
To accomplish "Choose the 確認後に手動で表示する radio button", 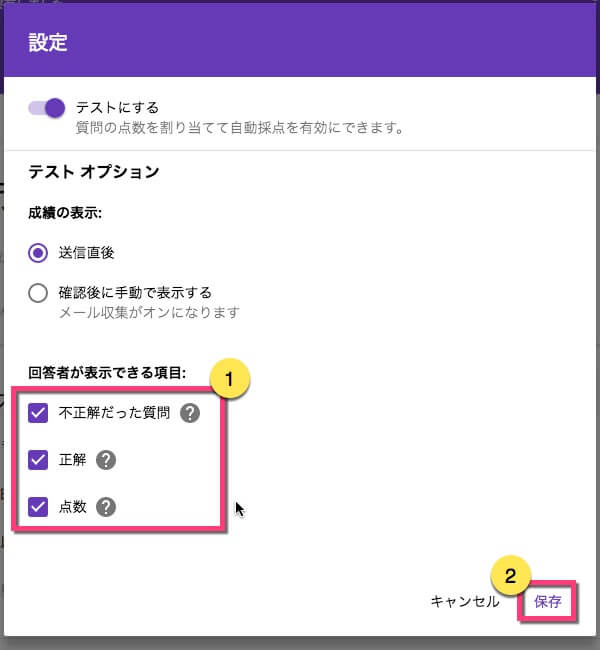I will tap(38, 293).
